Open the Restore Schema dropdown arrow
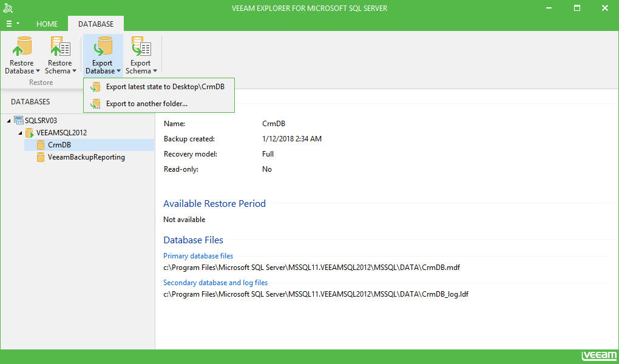Viewport: 619px width, 364px height. [74, 71]
